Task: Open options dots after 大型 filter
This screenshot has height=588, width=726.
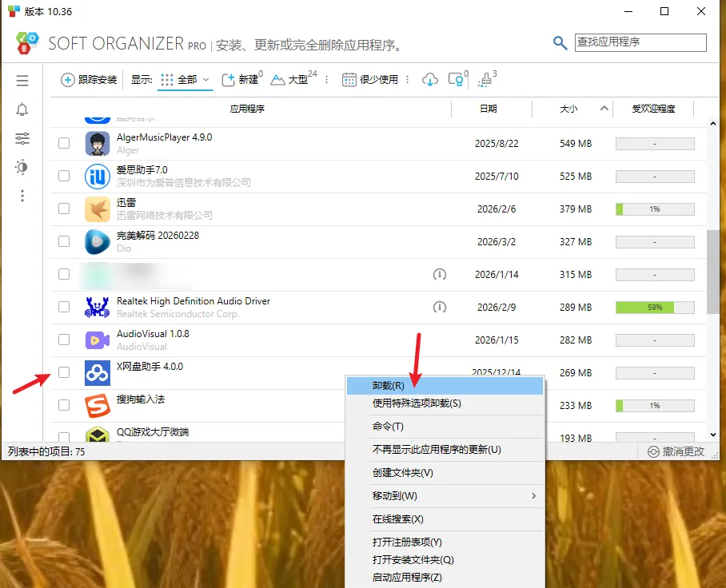Action: 327,80
